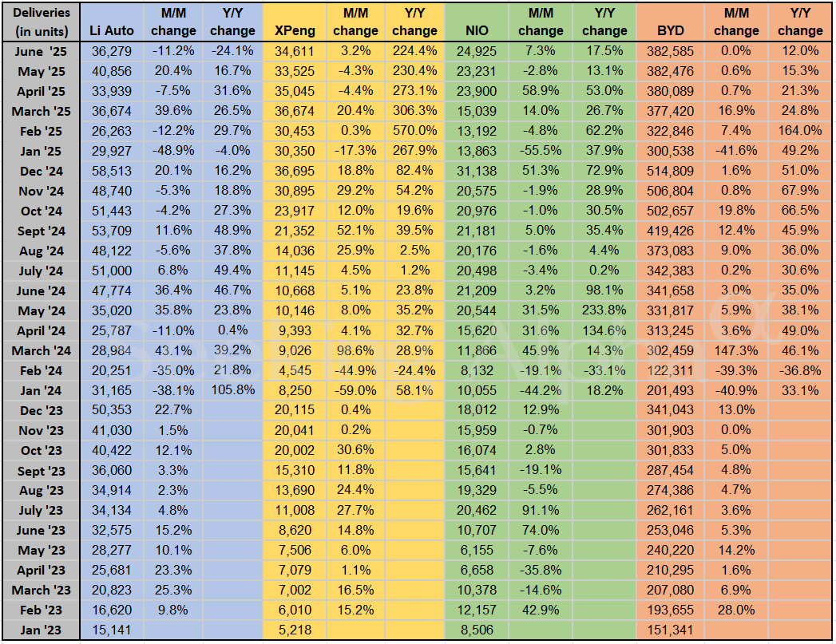Click XPeng's 5,218 deliveries cell

pos(294,630)
